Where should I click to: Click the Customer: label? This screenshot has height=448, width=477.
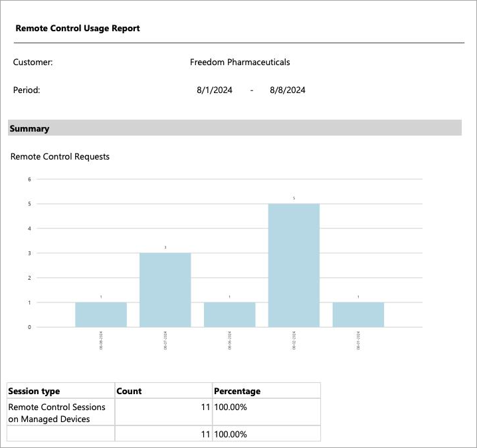33,62
